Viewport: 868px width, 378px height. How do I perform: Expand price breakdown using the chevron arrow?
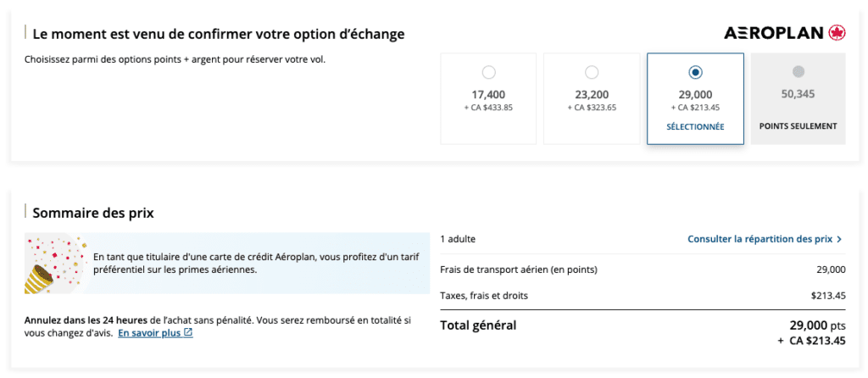pos(839,239)
